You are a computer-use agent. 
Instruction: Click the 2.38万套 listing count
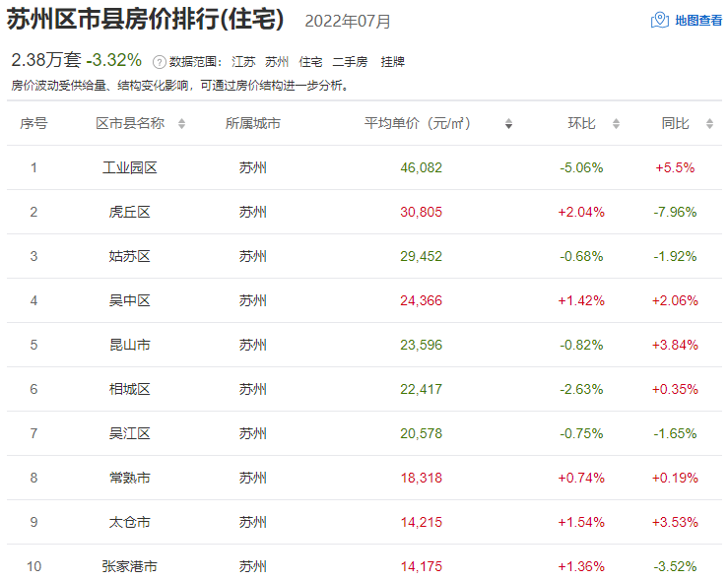pos(46,60)
